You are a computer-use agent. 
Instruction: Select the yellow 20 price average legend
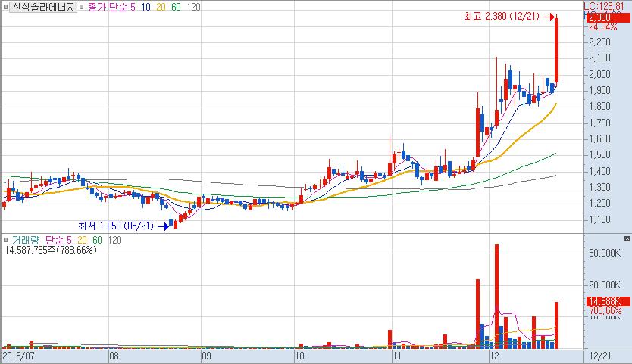[x=161, y=7]
